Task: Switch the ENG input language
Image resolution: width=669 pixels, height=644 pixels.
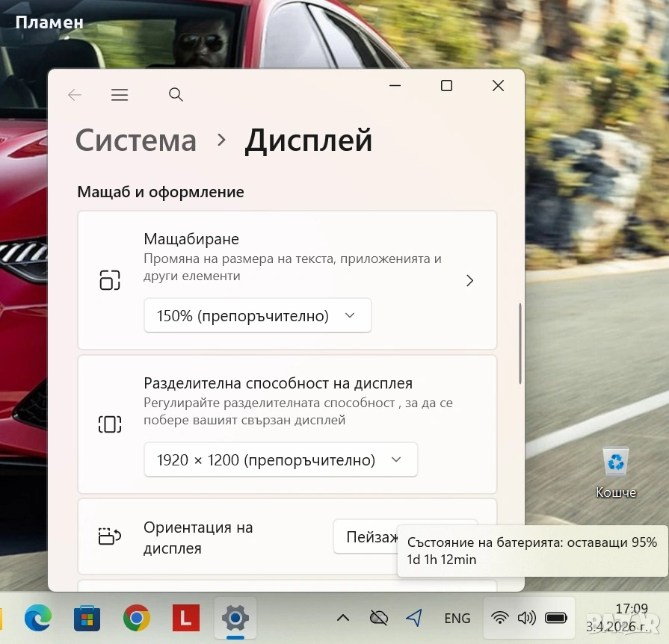Action: [457, 618]
